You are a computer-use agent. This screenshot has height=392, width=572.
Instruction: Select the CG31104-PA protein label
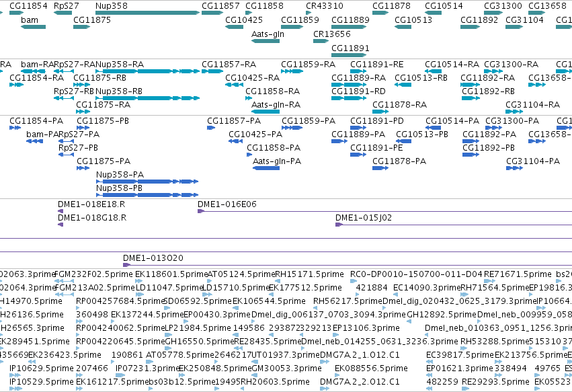coord(533,161)
